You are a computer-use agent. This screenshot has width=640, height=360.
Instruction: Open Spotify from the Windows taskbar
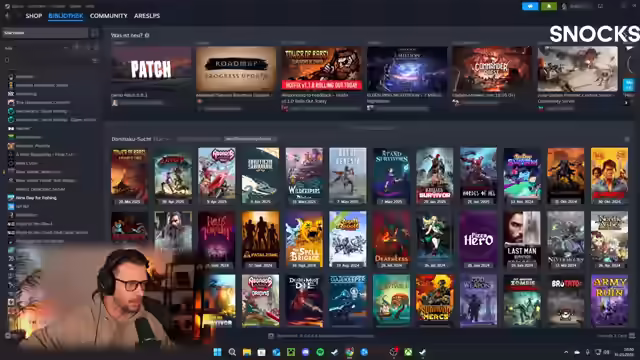[320, 352]
